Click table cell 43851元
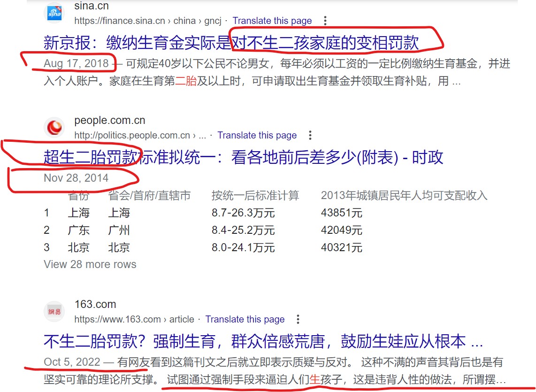Viewport: 536px width, 392px height. pyautogui.click(x=342, y=213)
